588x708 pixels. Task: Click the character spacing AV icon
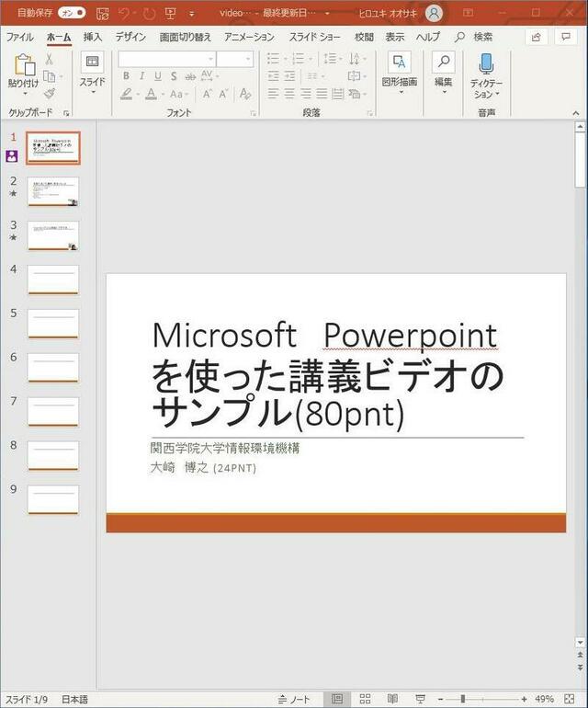tap(207, 75)
